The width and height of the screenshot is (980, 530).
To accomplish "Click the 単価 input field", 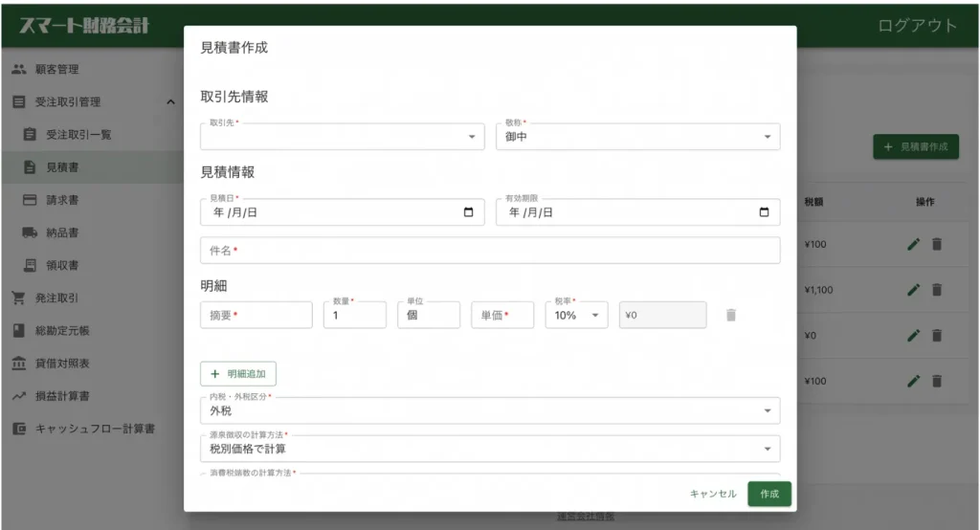I will pos(502,315).
